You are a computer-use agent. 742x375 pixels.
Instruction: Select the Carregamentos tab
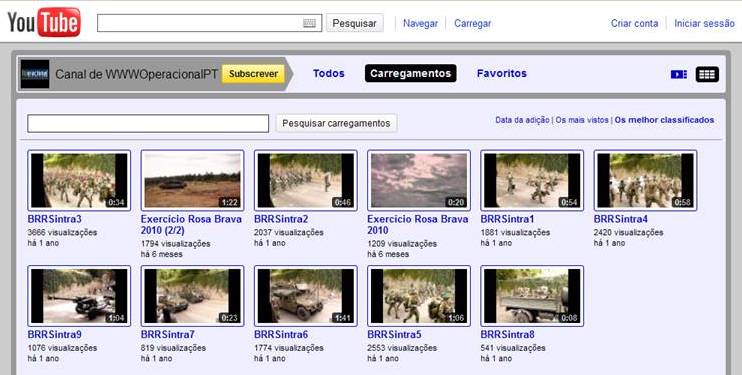(410, 73)
